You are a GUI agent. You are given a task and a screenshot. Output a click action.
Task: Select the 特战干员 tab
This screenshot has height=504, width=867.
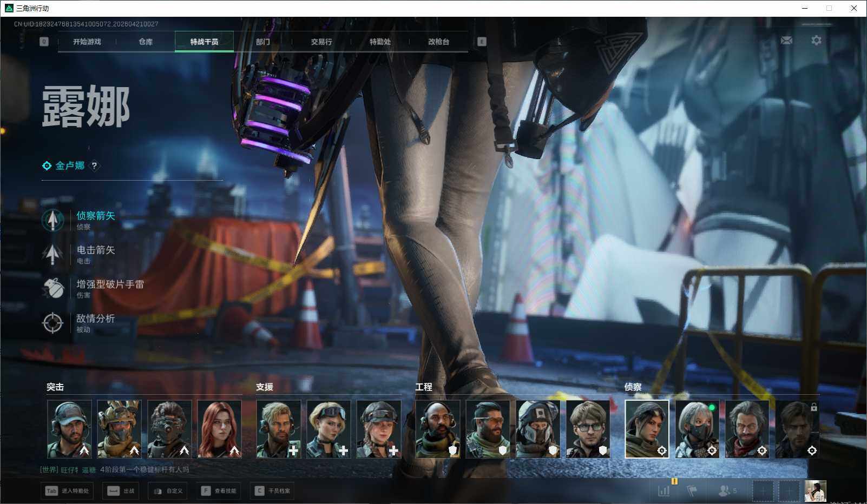204,42
